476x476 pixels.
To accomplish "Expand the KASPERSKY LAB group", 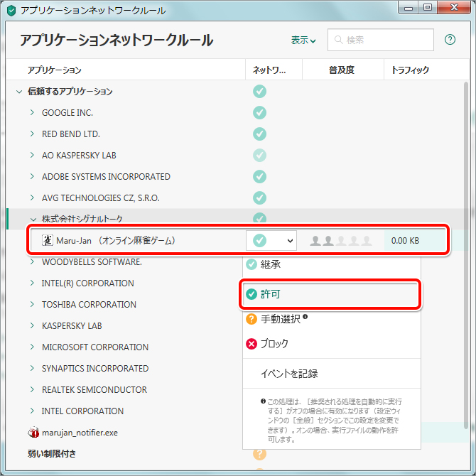I will (32, 325).
